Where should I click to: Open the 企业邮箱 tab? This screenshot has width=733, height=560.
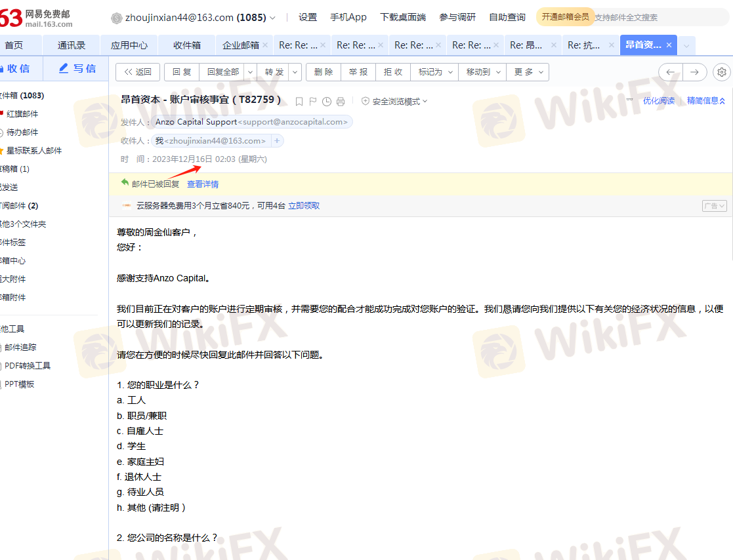240,45
